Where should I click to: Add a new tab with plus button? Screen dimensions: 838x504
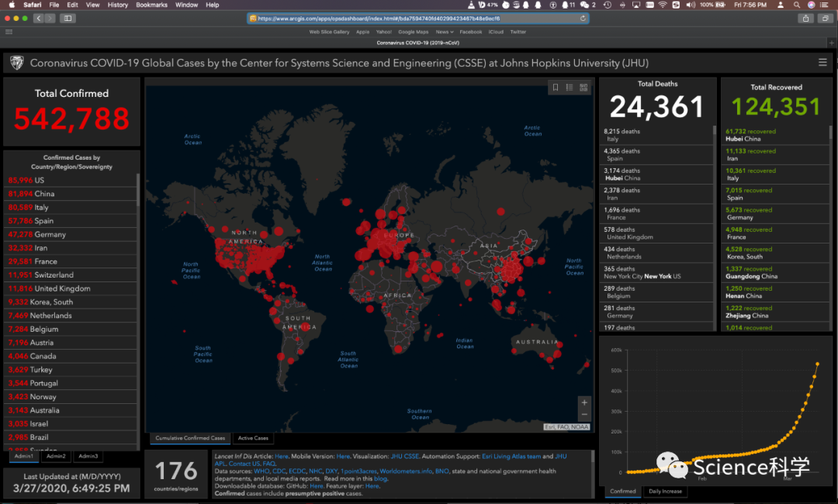point(832,43)
